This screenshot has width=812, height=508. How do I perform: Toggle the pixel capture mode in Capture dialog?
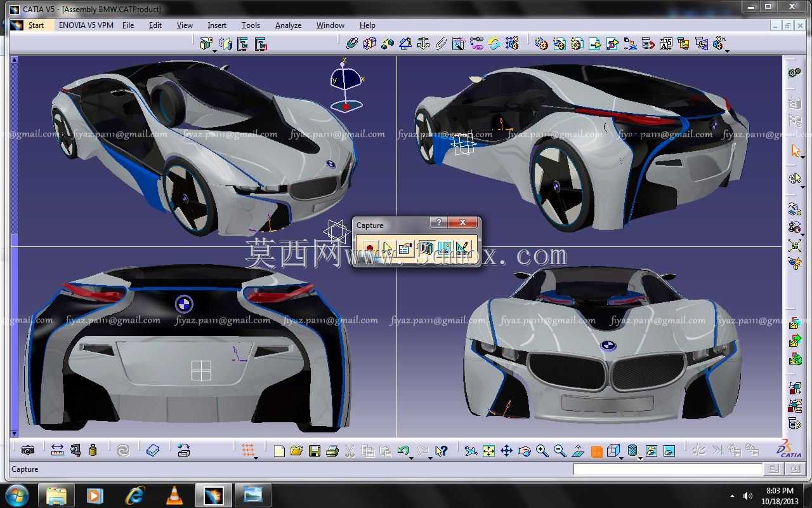pyautogui.click(x=426, y=248)
